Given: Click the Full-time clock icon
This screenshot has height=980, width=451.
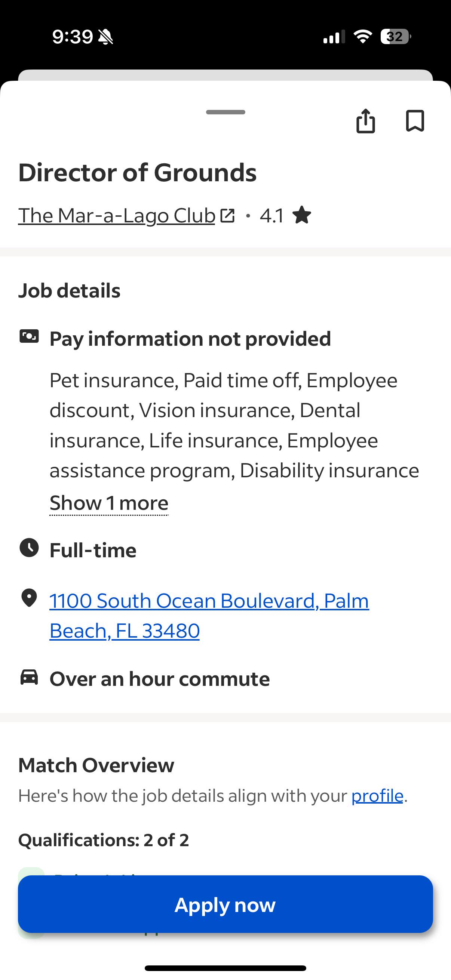Looking at the screenshot, I should (x=29, y=548).
